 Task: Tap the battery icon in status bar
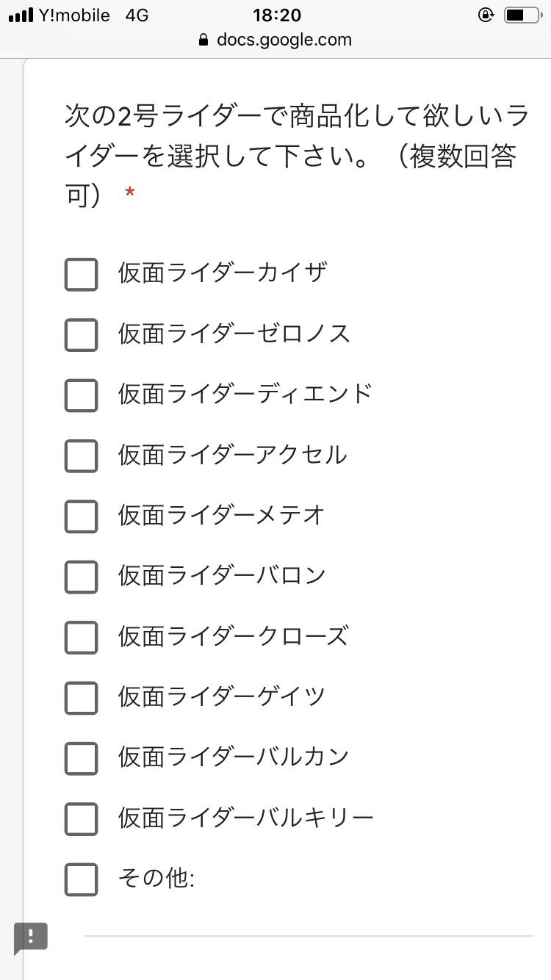point(522,15)
